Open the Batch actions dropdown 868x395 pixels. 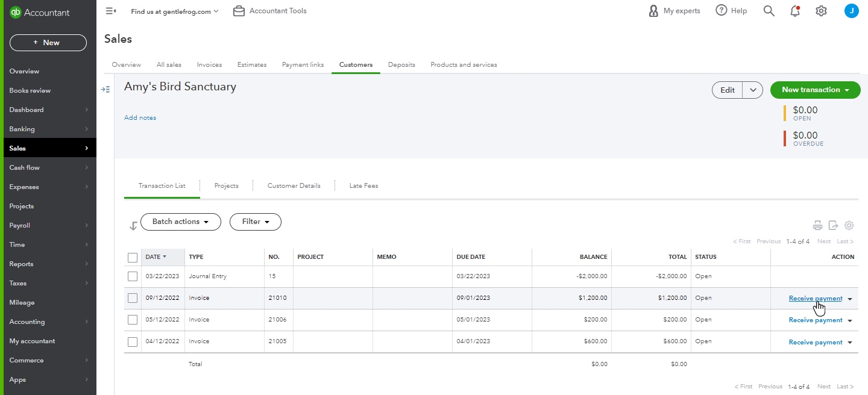(x=181, y=222)
